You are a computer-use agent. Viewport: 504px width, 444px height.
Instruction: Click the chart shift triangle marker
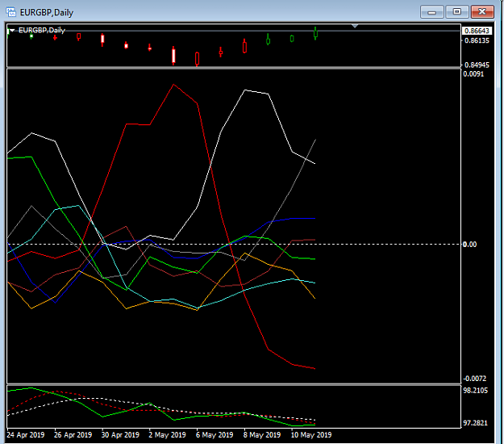[x=355, y=26]
